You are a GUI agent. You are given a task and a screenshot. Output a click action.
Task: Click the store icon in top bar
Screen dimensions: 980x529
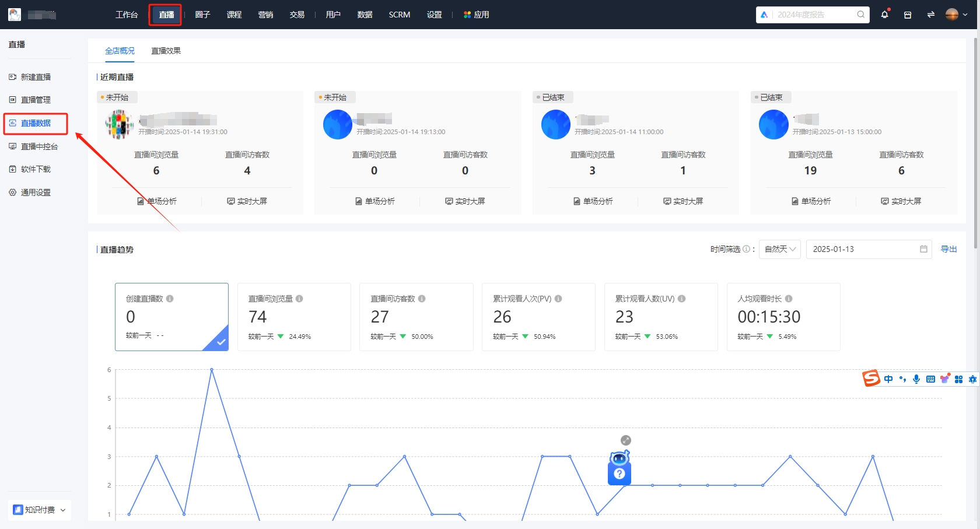click(908, 15)
